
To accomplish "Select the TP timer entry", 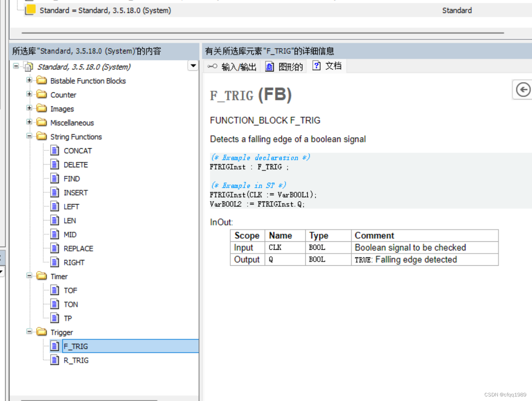I will coord(68,319).
